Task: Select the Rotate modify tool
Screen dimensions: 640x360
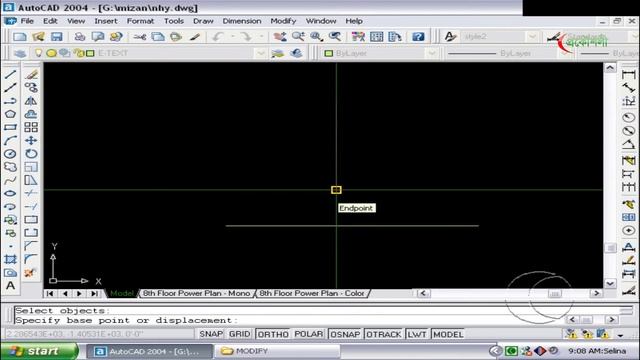Action: point(31,154)
